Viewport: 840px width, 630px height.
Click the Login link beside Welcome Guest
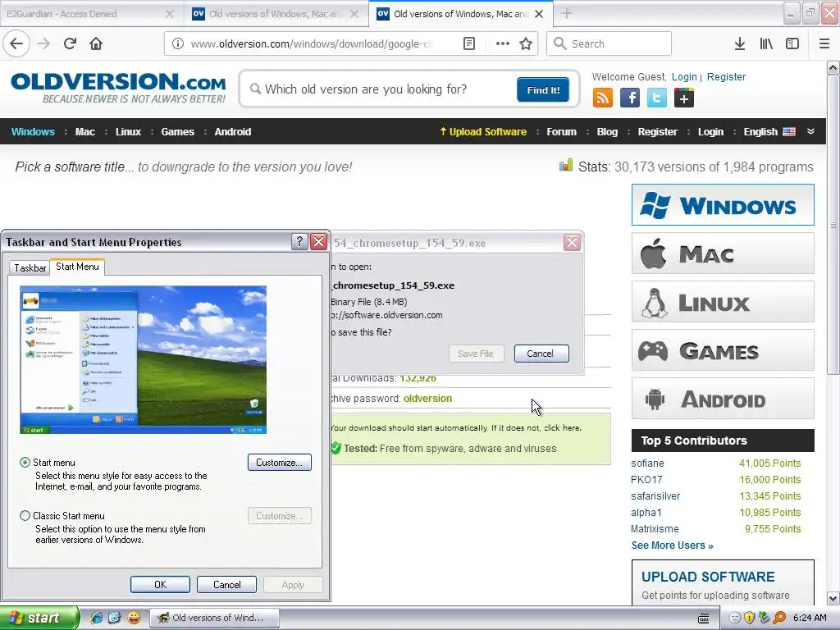point(684,77)
